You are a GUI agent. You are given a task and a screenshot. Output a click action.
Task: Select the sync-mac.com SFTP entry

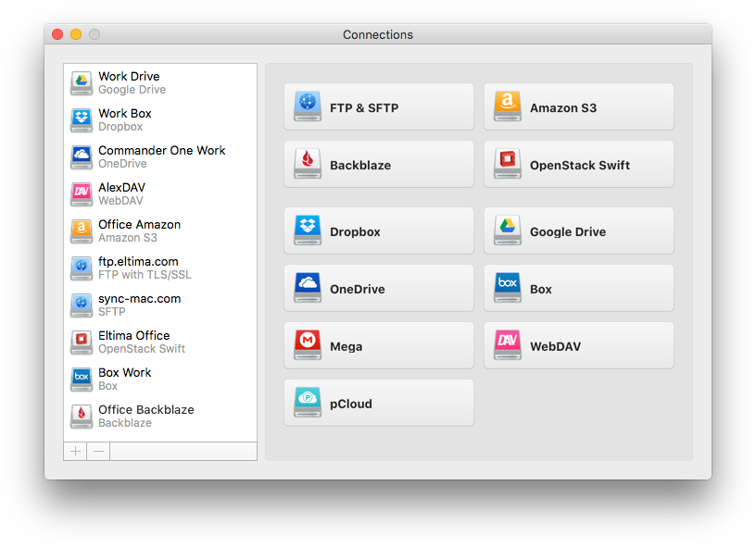pos(139,305)
